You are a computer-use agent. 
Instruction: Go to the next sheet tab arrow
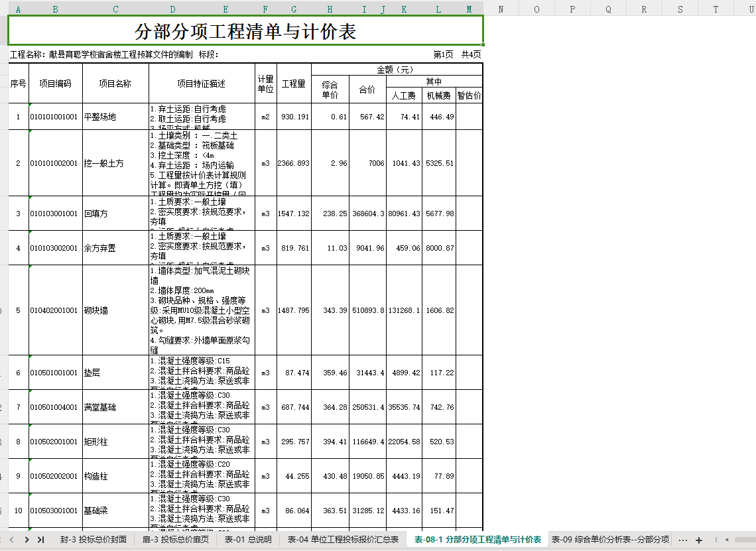point(27,540)
